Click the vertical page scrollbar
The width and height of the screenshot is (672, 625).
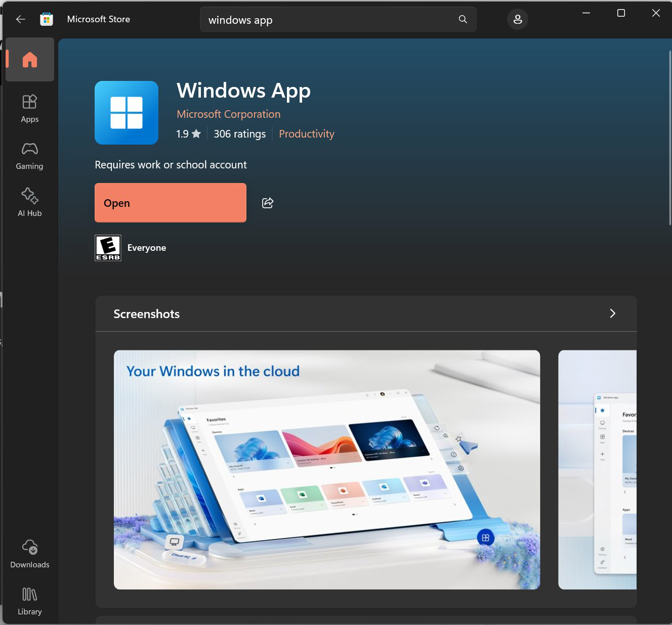pos(670,137)
